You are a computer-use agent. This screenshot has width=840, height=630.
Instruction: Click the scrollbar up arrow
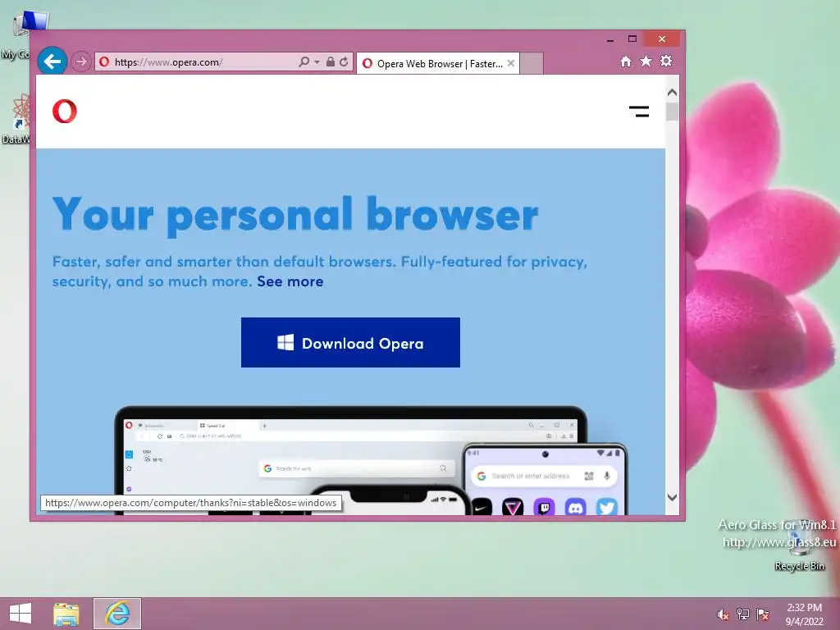coord(673,92)
